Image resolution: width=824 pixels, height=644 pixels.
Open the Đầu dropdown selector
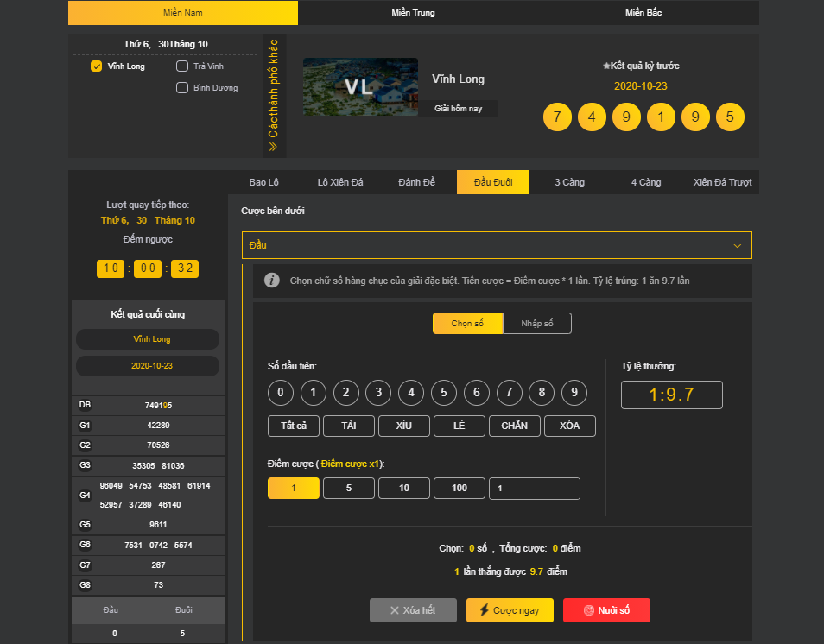[x=497, y=245]
